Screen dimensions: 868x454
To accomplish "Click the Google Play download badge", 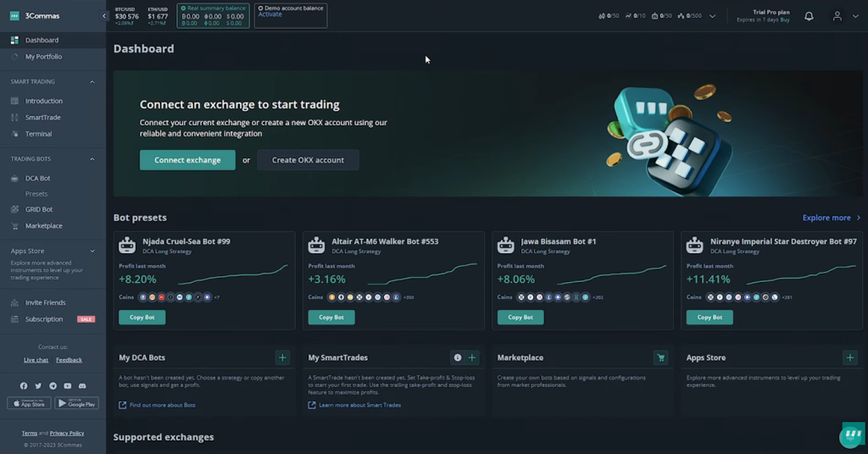I will (x=76, y=403).
